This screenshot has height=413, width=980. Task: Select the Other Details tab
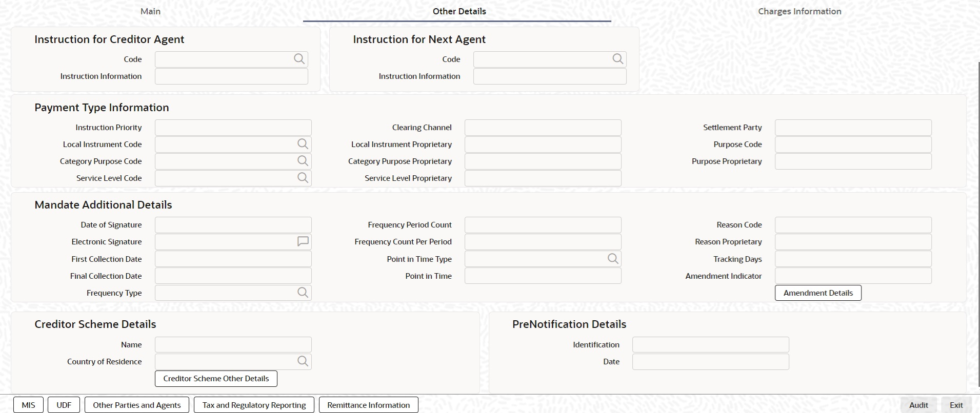coord(459,11)
